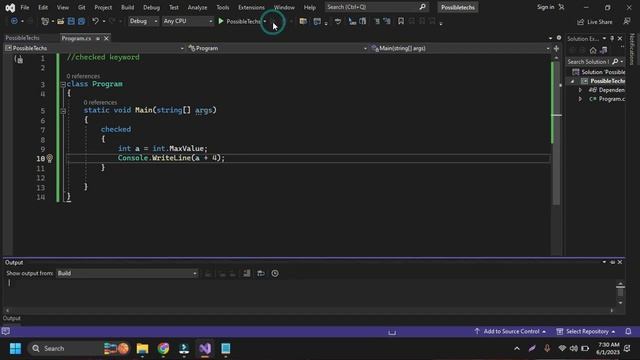Open the Notifications side tab
This screenshot has width=640, height=360.
632,49
